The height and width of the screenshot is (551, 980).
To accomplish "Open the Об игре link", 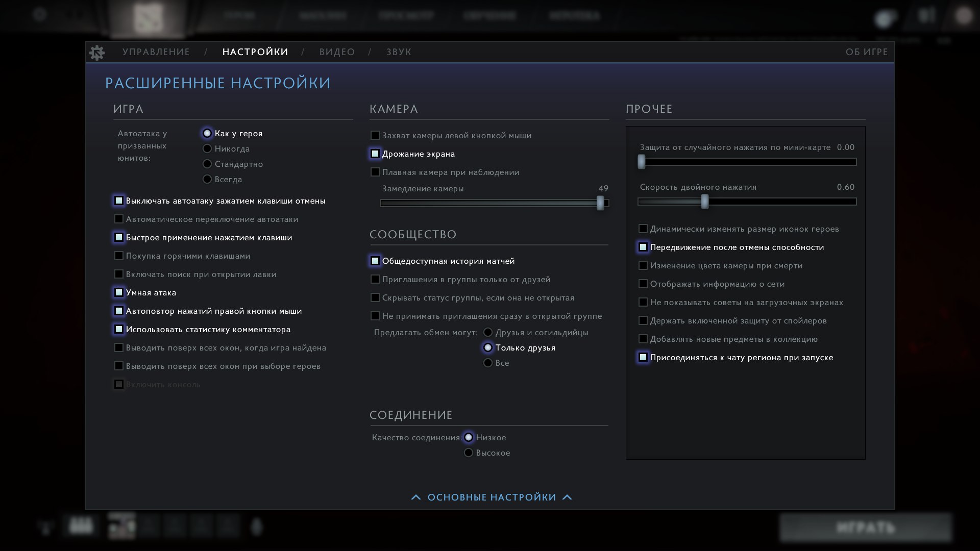I will point(866,52).
